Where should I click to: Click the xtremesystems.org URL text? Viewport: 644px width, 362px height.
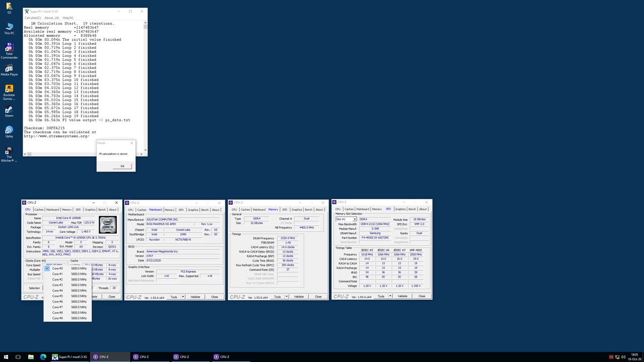tap(56, 136)
